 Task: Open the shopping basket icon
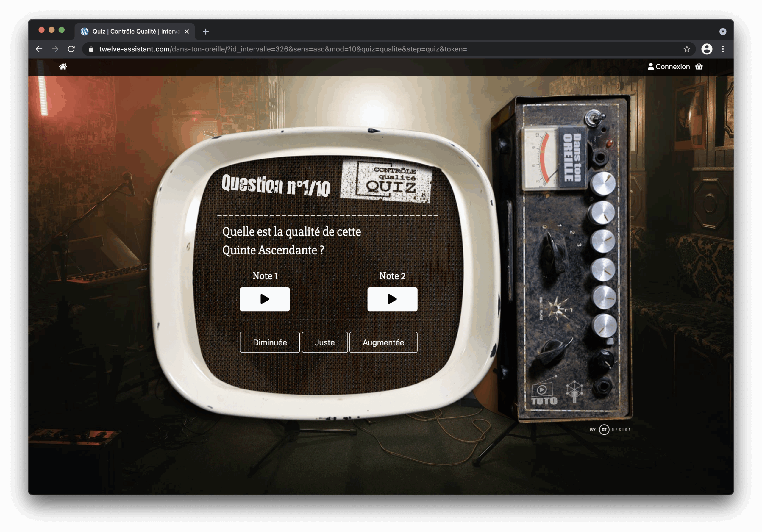coord(699,67)
